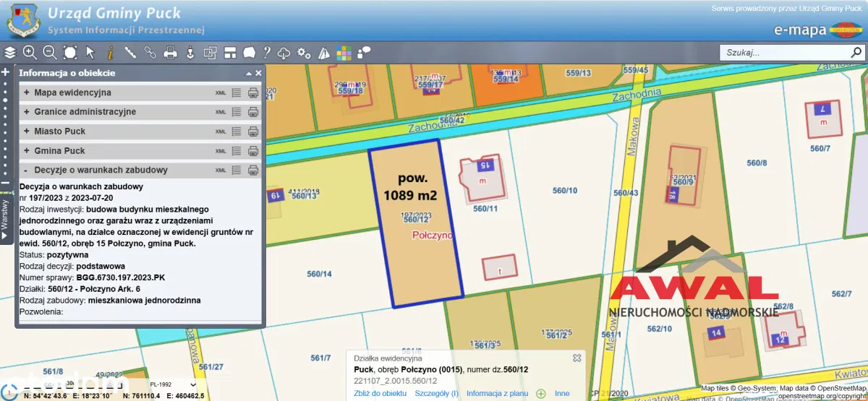Click the 'Zbliż do obiektu' link
This screenshot has width=868, height=401.
coord(380,393)
